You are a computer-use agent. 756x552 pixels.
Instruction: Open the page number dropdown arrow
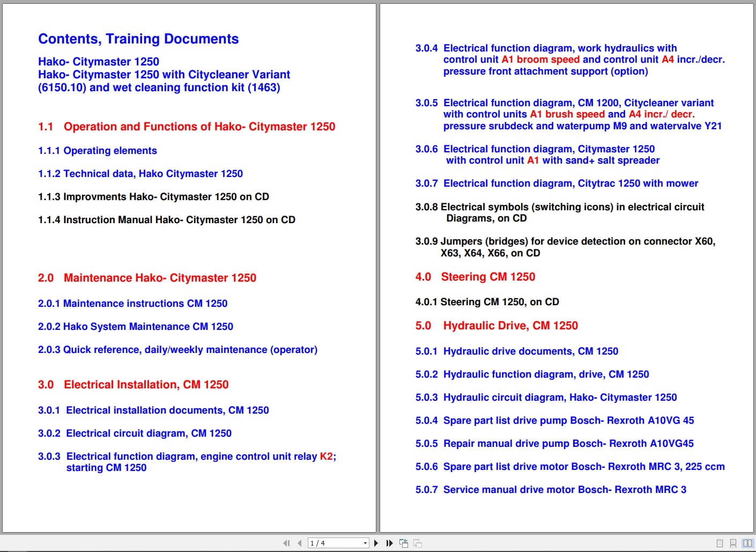(365, 543)
